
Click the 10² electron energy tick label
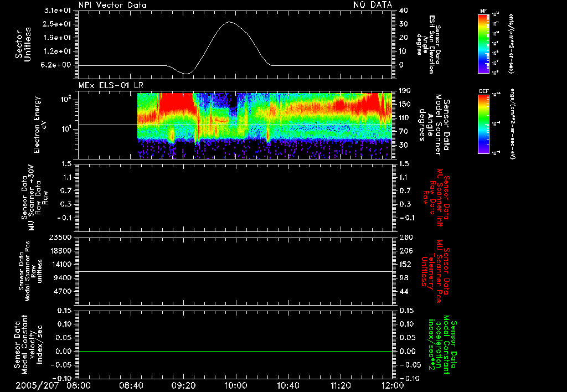click(65, 100)
